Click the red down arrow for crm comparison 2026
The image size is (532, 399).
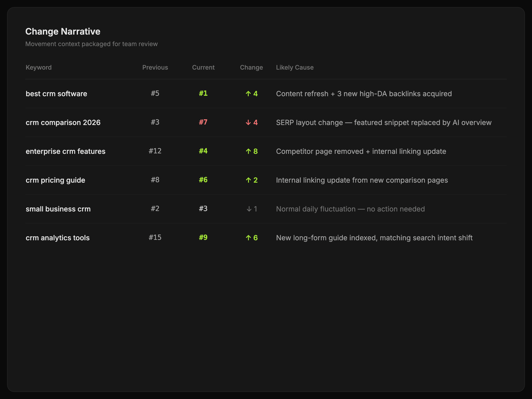click(248, 122)
